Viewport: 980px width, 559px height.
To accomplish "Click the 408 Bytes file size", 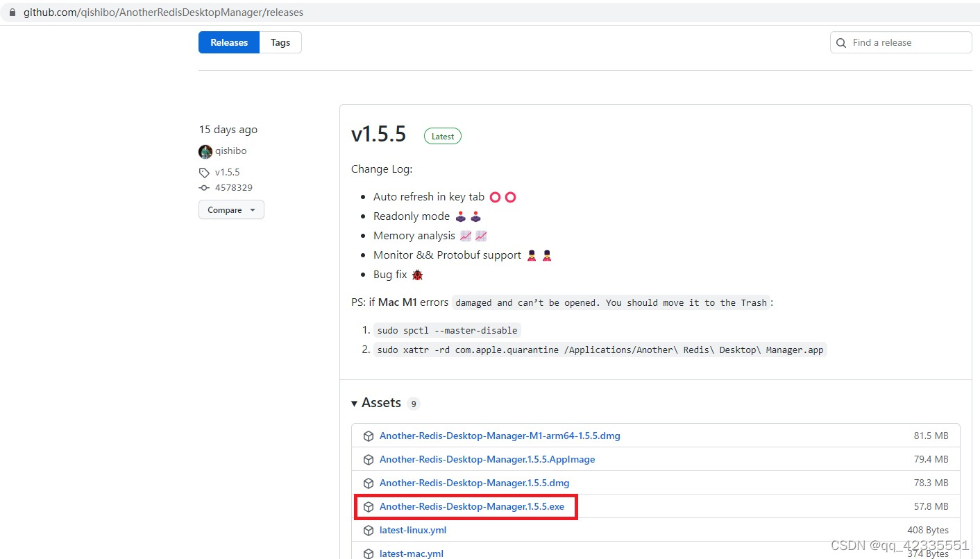I will tap(928, 531).
